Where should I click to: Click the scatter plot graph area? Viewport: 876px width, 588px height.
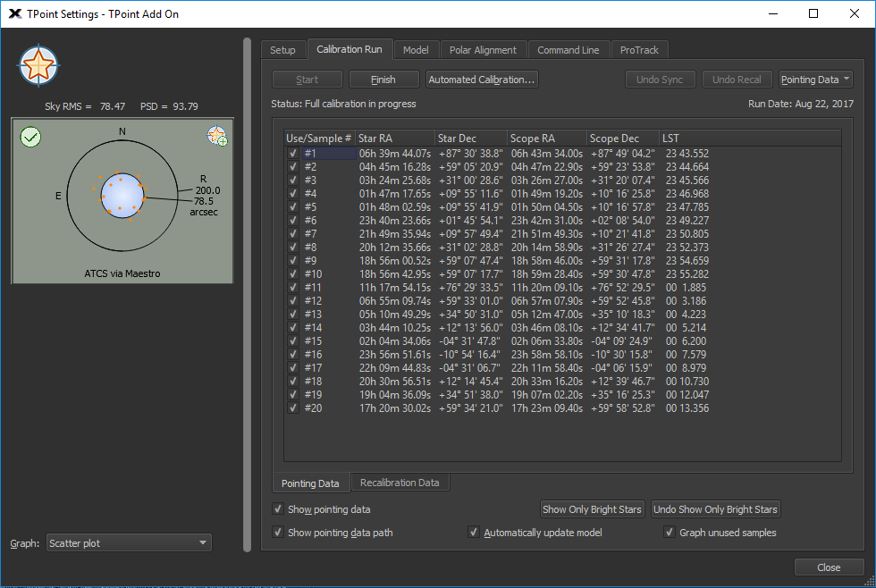coord(122,200)
